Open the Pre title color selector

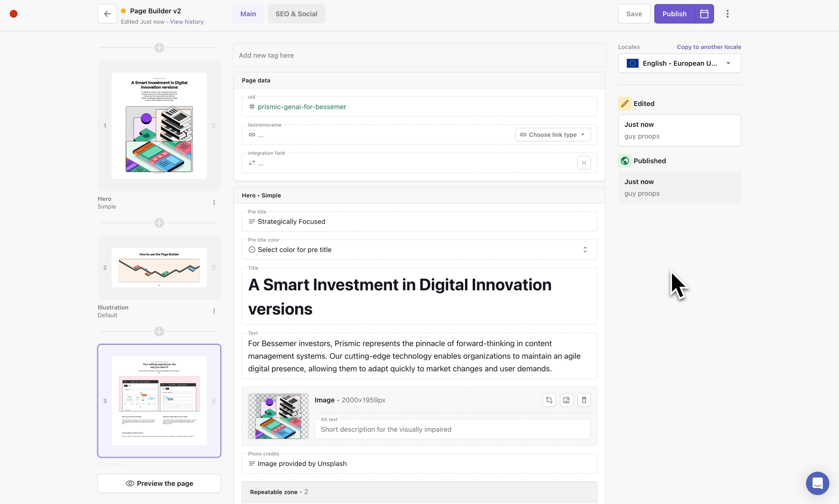pos(419,250)
